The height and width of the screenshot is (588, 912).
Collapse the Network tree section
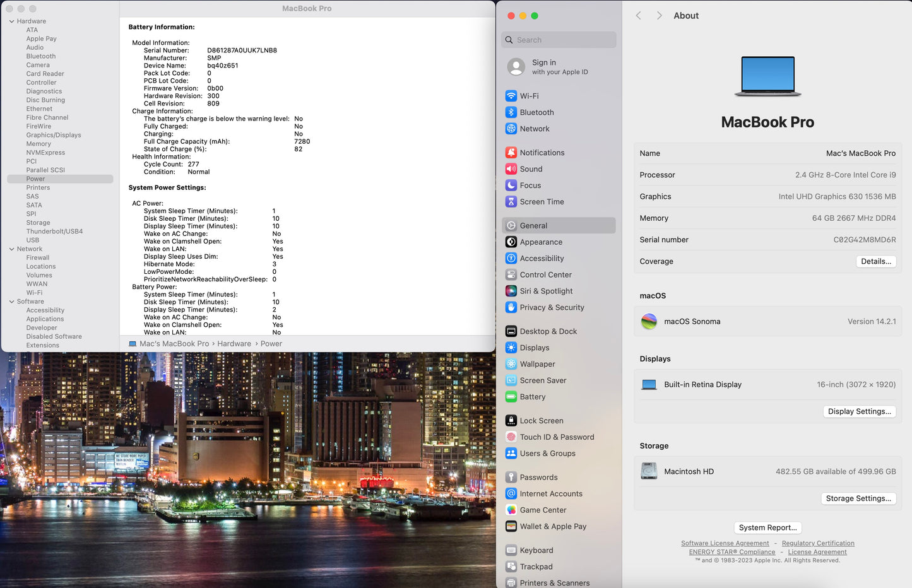click(11, 249)
